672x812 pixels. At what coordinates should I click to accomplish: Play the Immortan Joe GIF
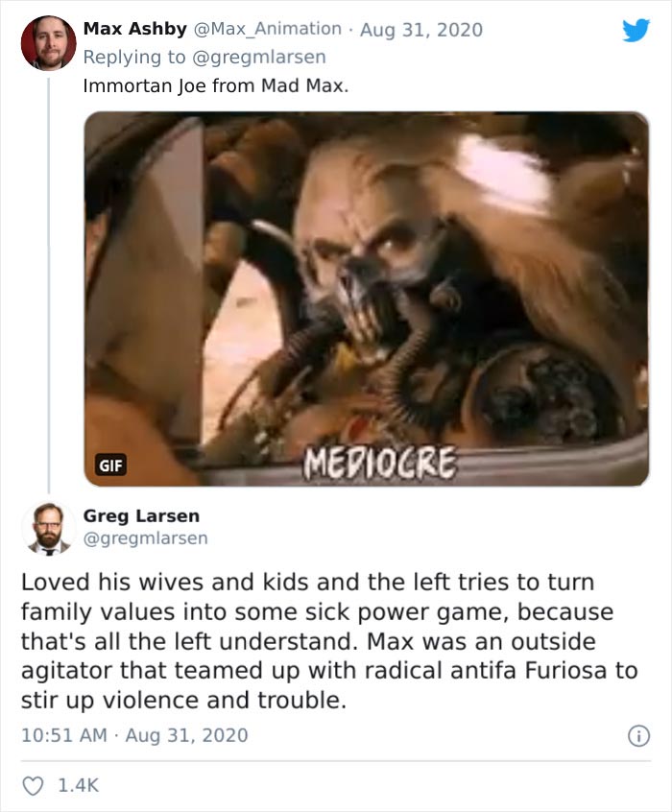367,299
